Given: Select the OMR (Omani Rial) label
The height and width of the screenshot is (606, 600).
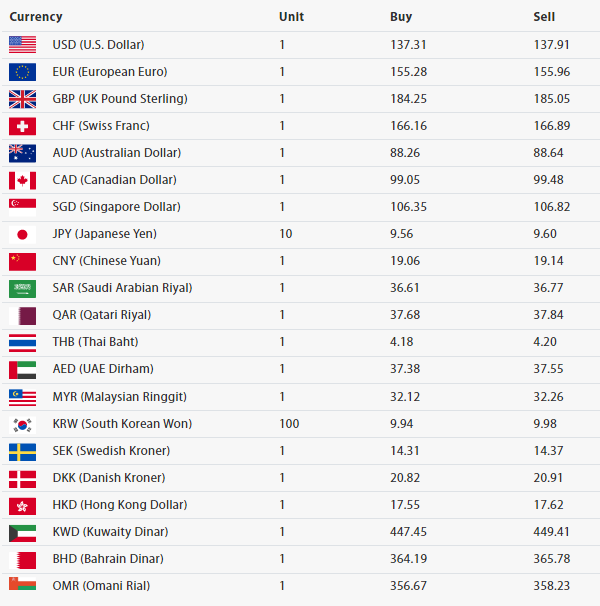Looking at the screenshot, I should click(x=101, y=586).
